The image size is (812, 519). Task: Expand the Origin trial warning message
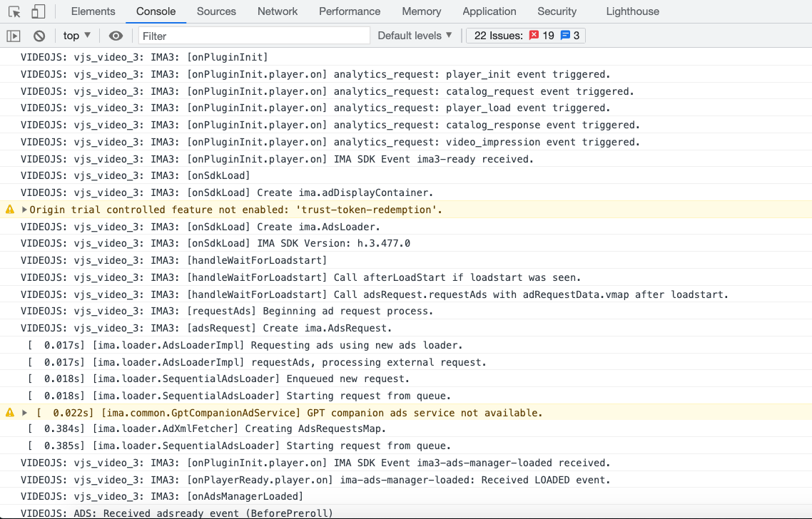tap(25, 210)
